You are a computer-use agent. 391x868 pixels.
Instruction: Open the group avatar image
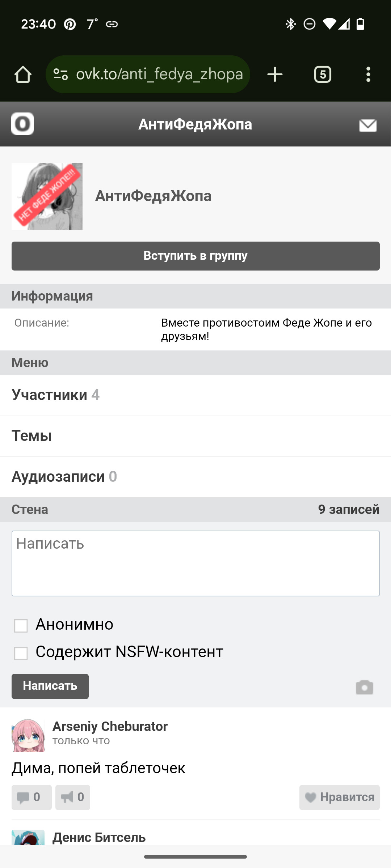(x=47, y=196)
